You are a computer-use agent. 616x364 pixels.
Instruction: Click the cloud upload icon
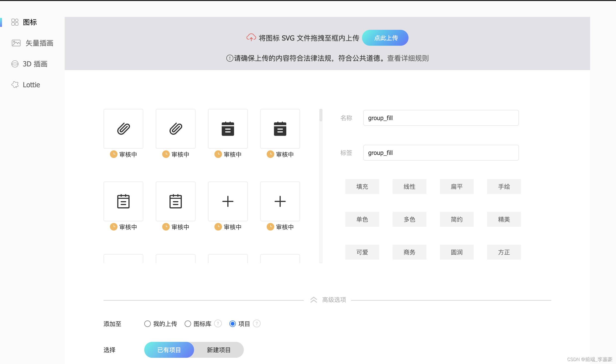(x=251, y=38)
